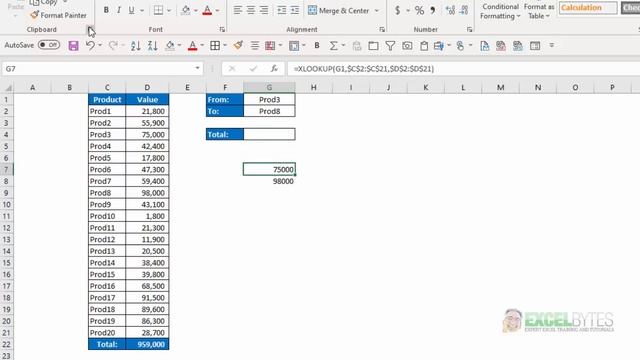The height and width of the screenshot is (360, 640).
Task: Open Merge & Center dropdown arrow
Action: tap(377, 10)
